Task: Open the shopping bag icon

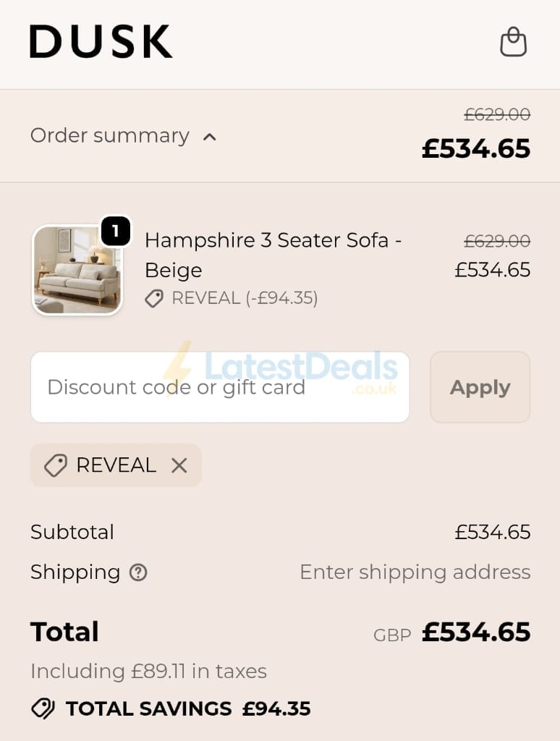Action: click(x=513, y=42)
